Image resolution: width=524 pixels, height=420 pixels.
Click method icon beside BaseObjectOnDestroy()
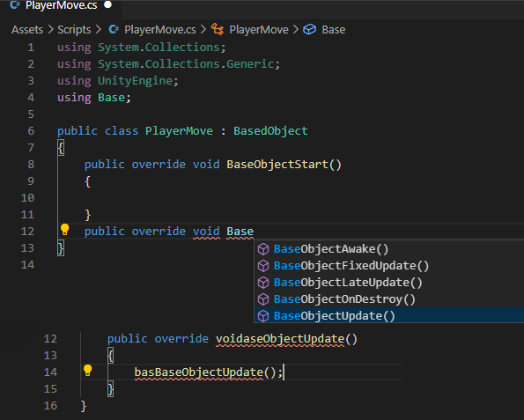pos(263,299)
